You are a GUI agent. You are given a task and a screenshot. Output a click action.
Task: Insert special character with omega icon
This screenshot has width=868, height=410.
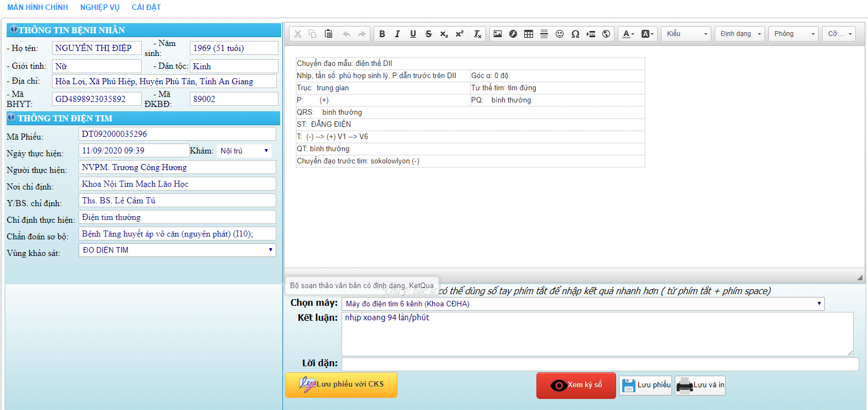pyautogui.click(x=575, y=34)
